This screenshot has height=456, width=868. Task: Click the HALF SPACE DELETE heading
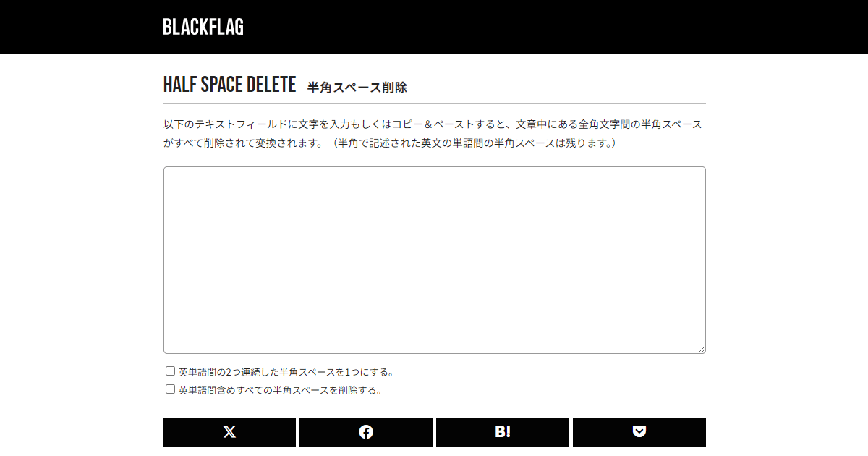(x=229, y=85)
